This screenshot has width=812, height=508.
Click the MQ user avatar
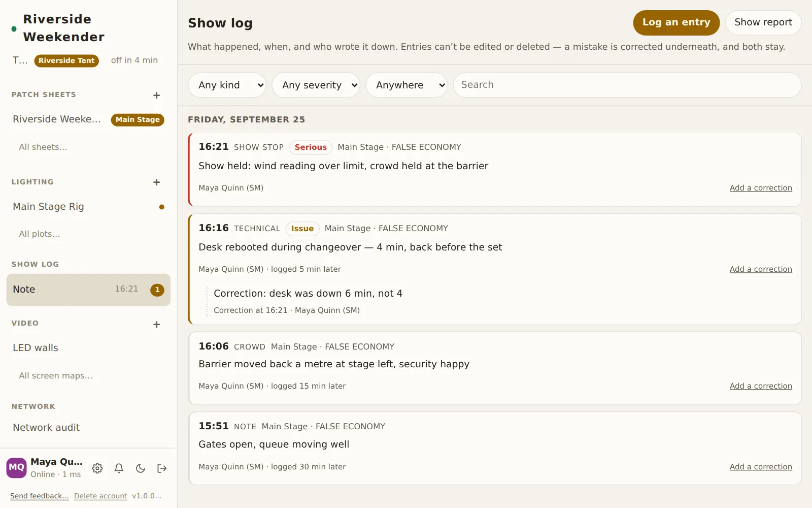[16, 468]
